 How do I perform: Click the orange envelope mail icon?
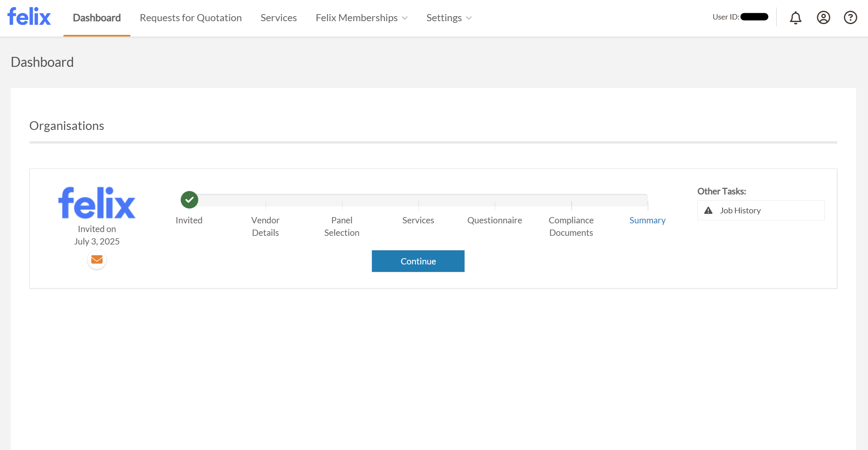point(97,259)
